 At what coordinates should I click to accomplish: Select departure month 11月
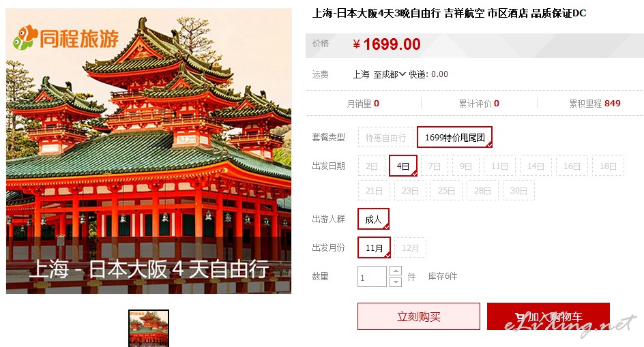tap(374, 247)
